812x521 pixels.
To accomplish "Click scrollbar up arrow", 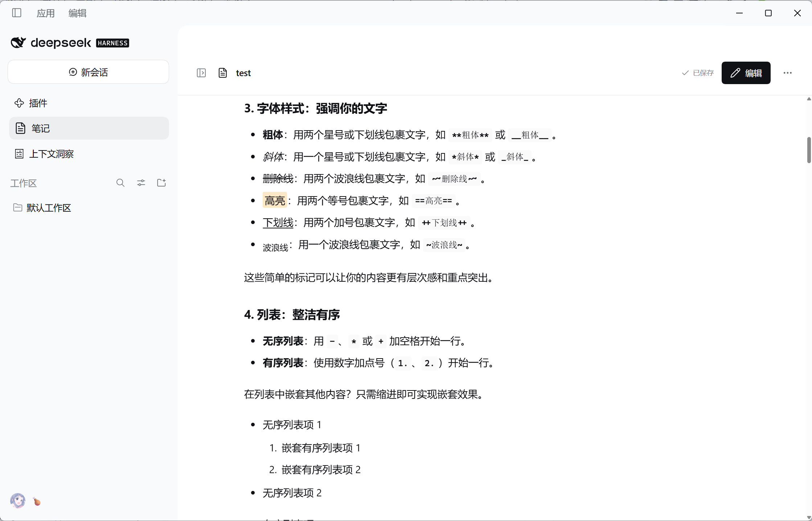I will [809, 99].
